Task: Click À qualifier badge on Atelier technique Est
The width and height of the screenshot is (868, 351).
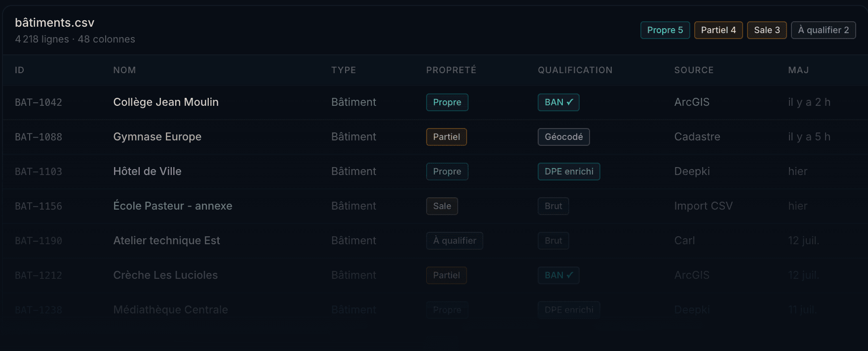Action: tap(454, 241)
